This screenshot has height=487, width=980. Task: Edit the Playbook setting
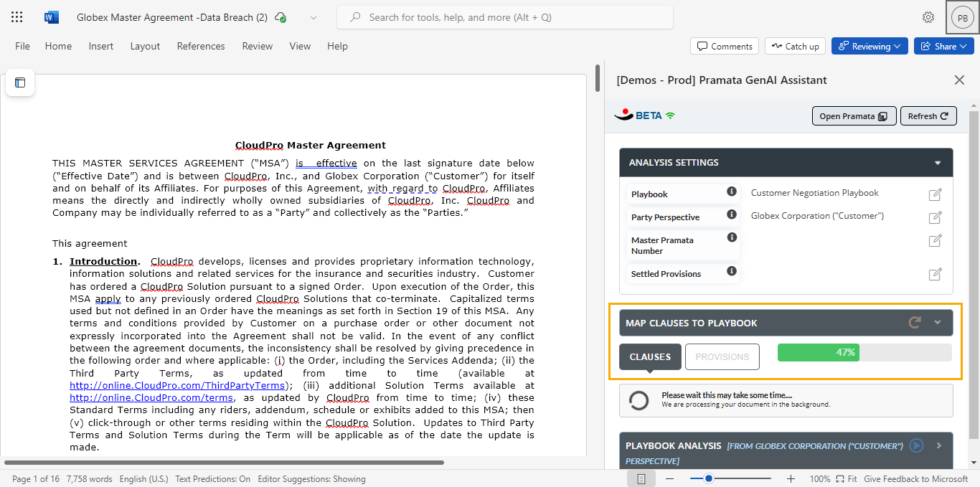[935, 194]
